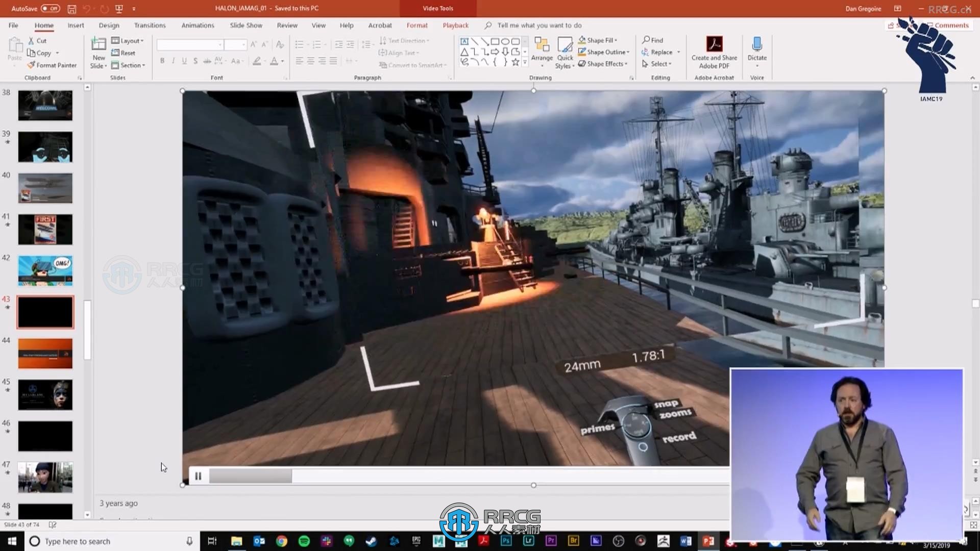Image resolution: width=980 pixels, height=551 pixels.
Task: Expand the Font size dropdown field
Action: 243,44
